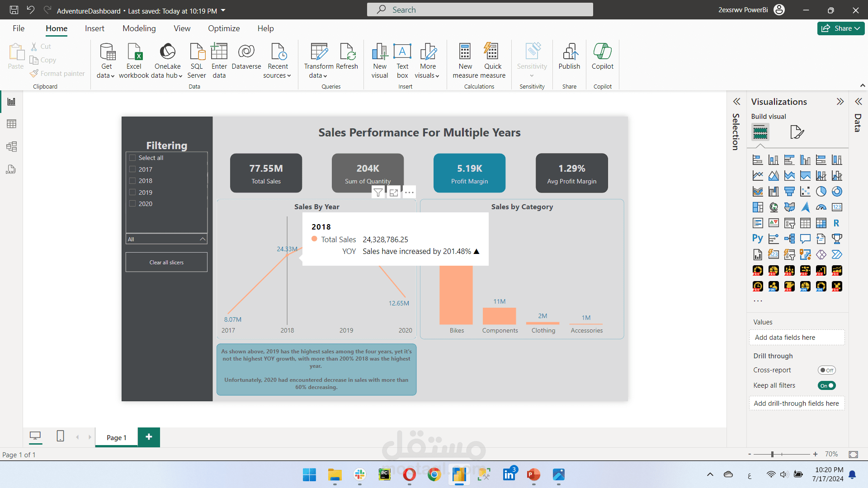Check the 2020 slicer checkbox
Image resolution: width=868 pixels, height=488 pixels.
tap(132, 204)
